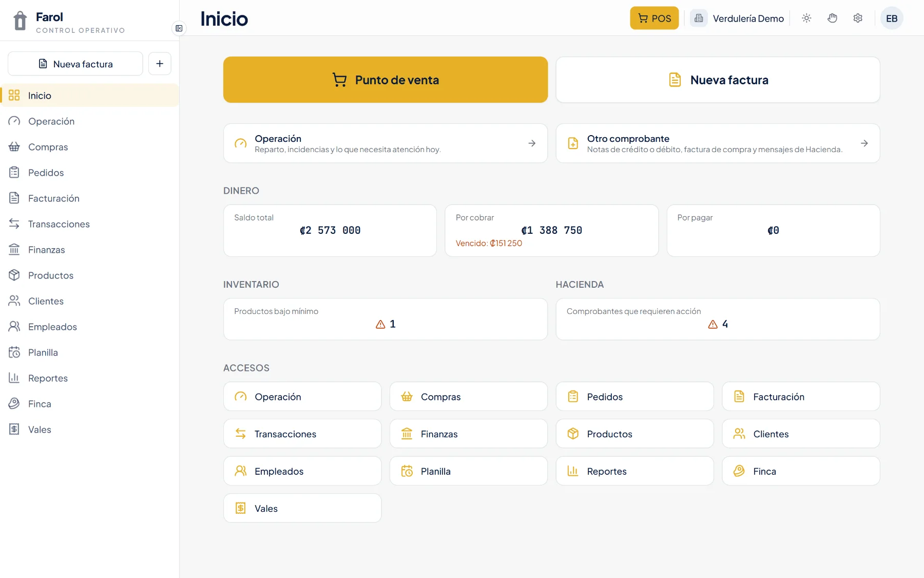
Task: Open the Por pagar card
Action: (x=773, y=231)
